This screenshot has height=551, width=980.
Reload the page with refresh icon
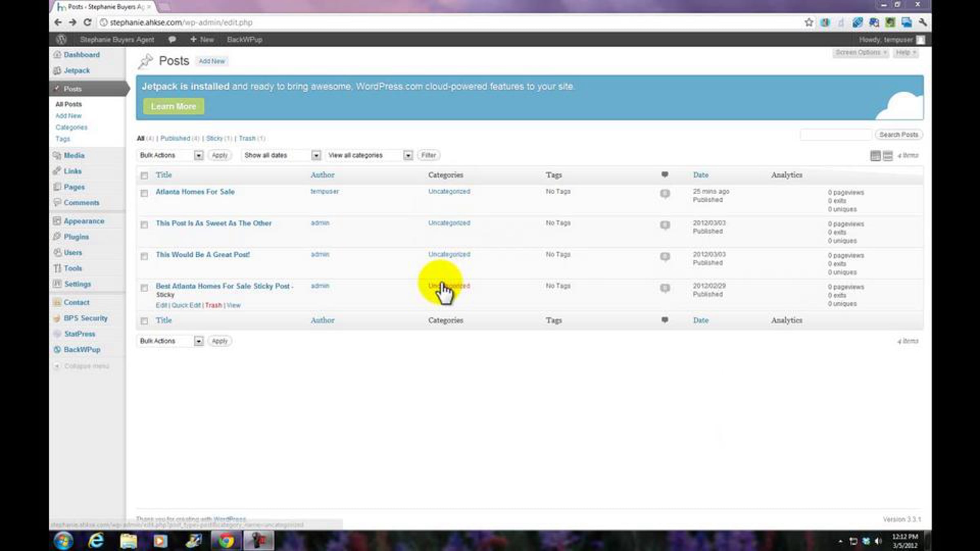tap(87, 22)
